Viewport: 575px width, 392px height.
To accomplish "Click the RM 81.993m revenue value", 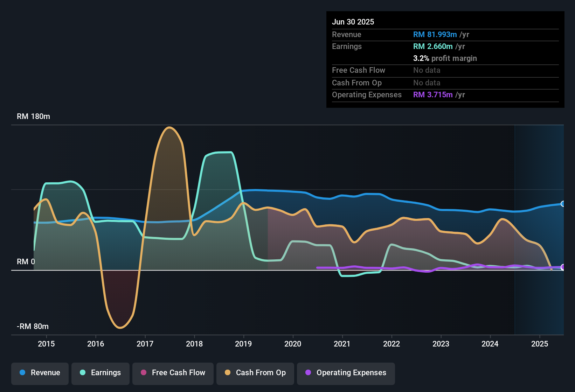I will pyautogui.click(x=435, y=34).
